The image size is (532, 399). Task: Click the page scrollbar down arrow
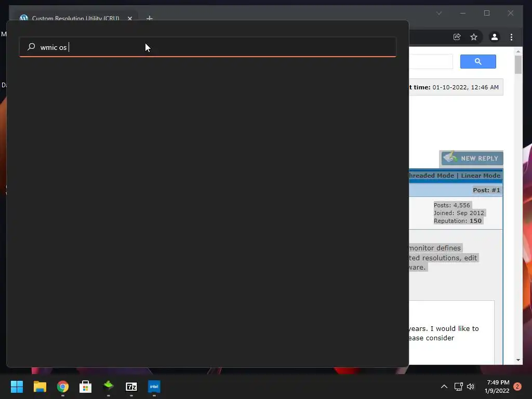(x=518, y=360)
